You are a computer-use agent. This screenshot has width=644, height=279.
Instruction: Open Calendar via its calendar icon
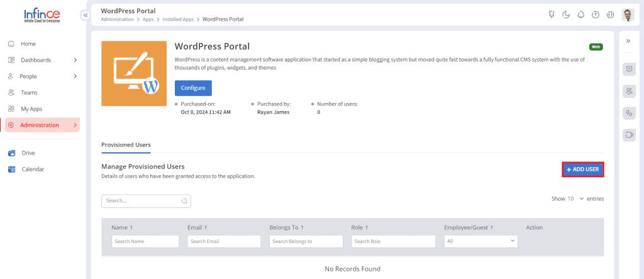click(x=12, y=170)
